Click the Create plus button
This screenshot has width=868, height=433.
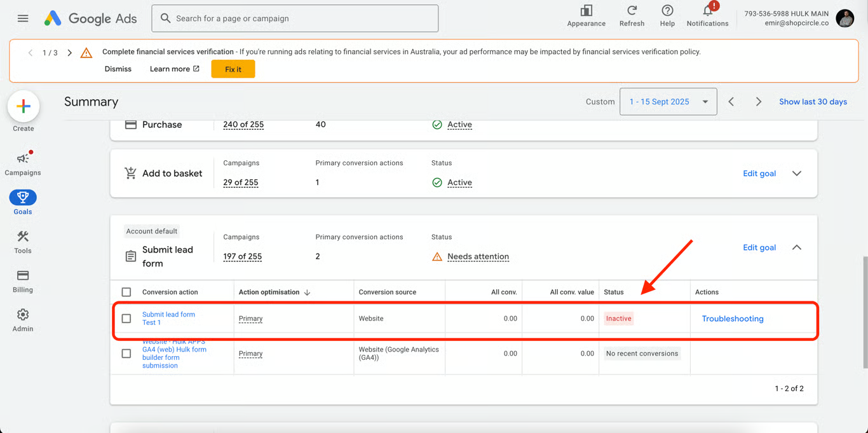coord(24,106)
